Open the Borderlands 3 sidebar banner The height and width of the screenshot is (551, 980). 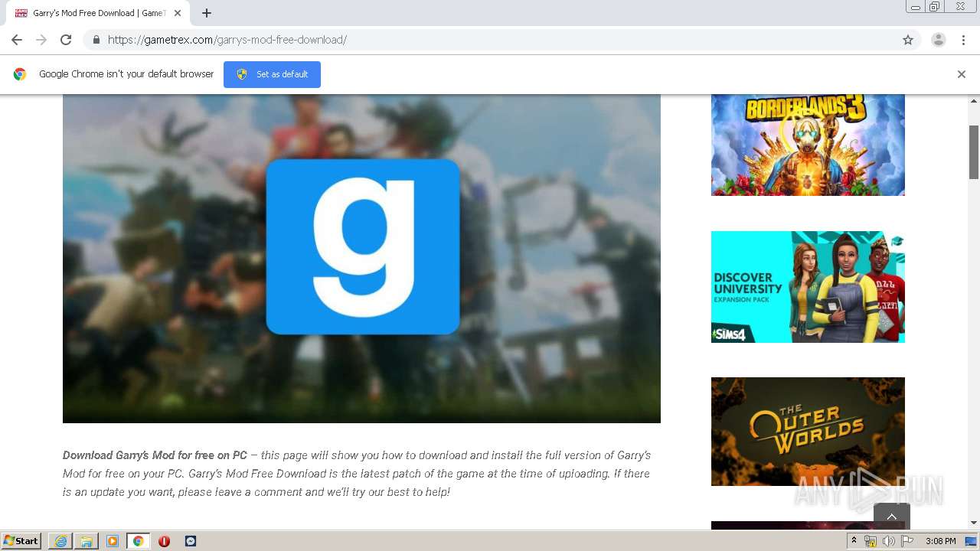pyautogui.click(x=808, y=145)
